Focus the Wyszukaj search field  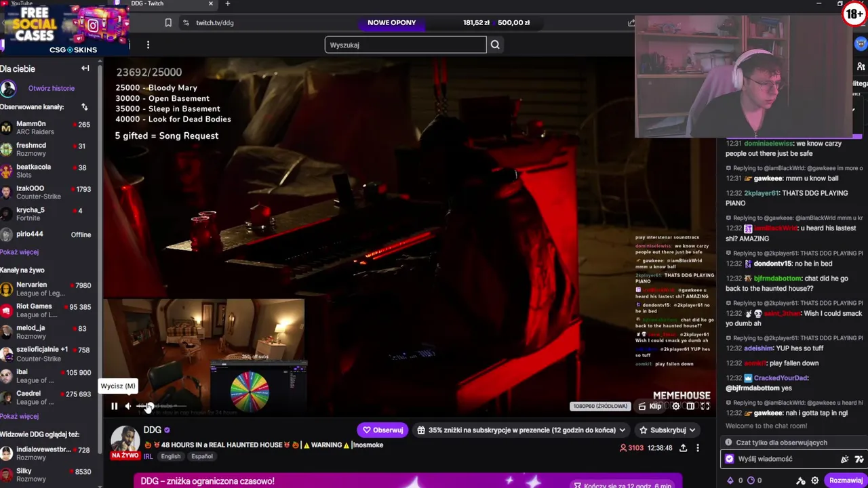click(406, 45)
